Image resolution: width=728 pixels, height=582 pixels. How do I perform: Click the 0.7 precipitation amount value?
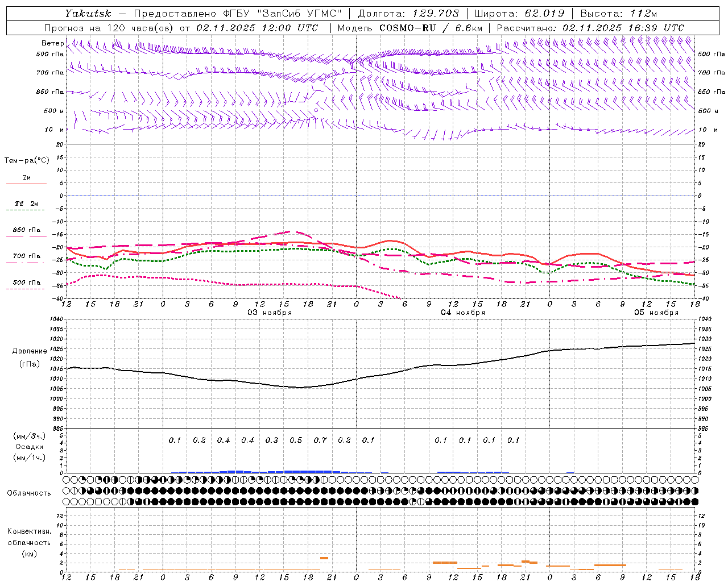tap(320, 440)
